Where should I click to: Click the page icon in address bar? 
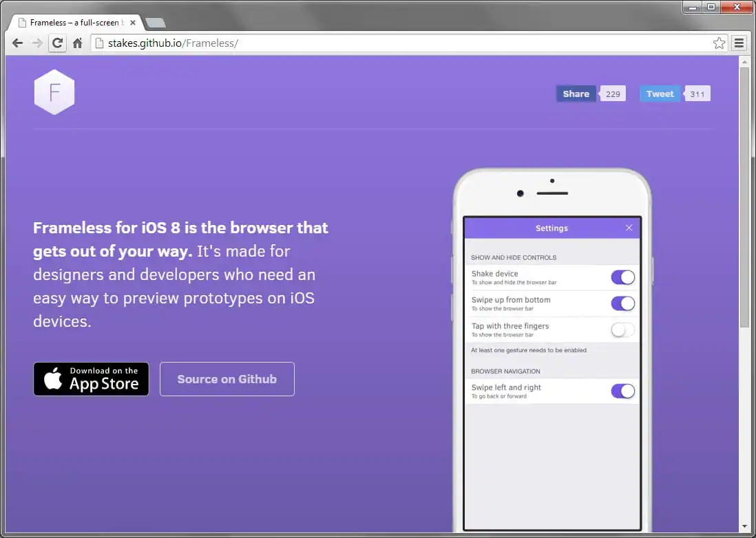coord(99,43)
